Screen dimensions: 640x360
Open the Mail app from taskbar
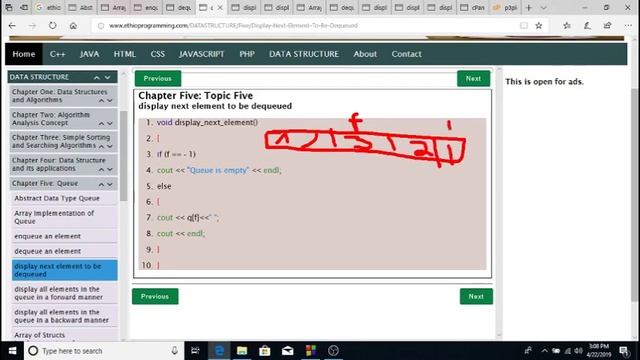(288, 351)
